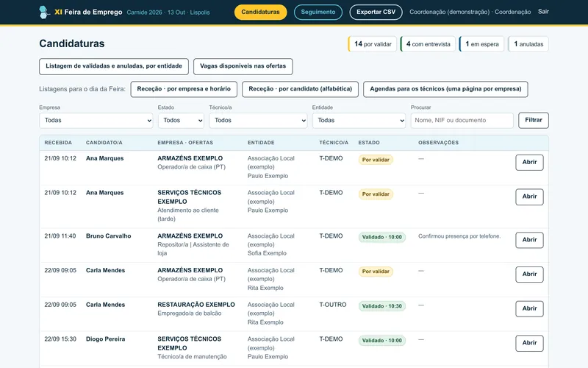The width and height of the screenshot is (588, 368).
Task: Expand the Entidade dropdown
Action: (359, 121)
